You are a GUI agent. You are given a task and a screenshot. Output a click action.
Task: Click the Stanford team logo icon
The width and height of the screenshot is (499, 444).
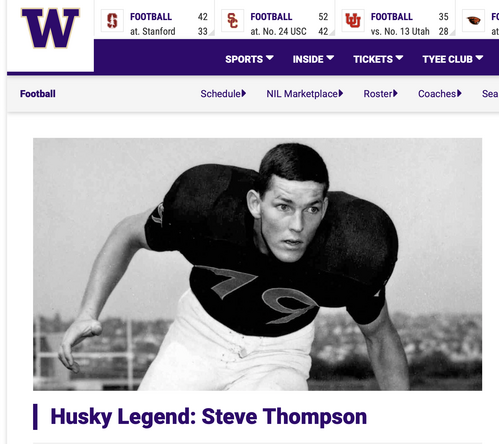[x=112, y=21]
